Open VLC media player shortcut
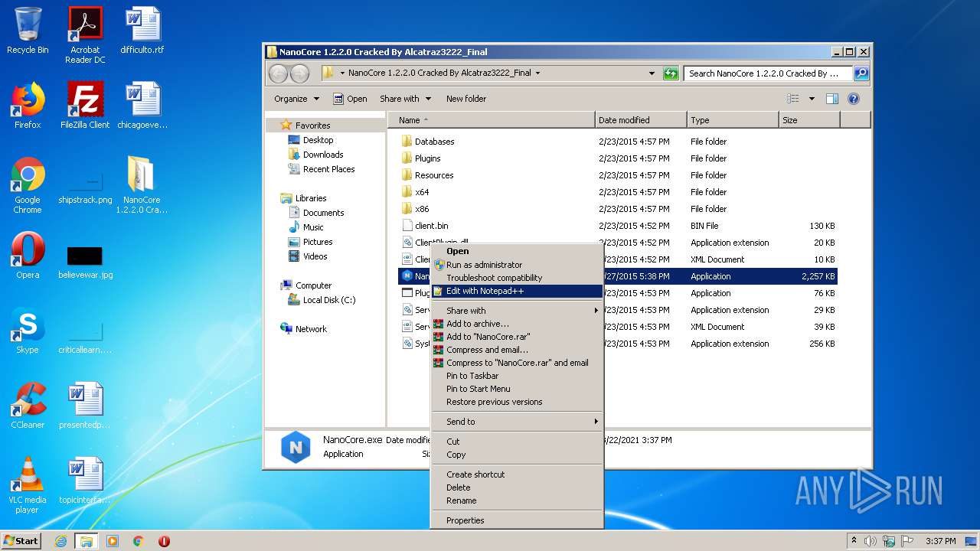The image size is (980, 551). (28, 485)
